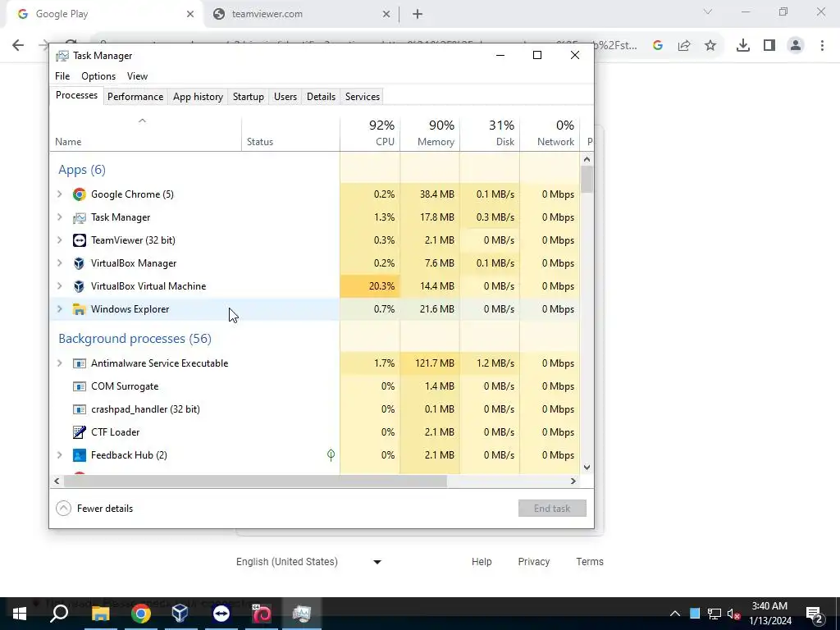The height and width of the screenshot is (630, 840).
Task: Click the VirtualBox Virtual Machine icon
Action: pos(80,286)
